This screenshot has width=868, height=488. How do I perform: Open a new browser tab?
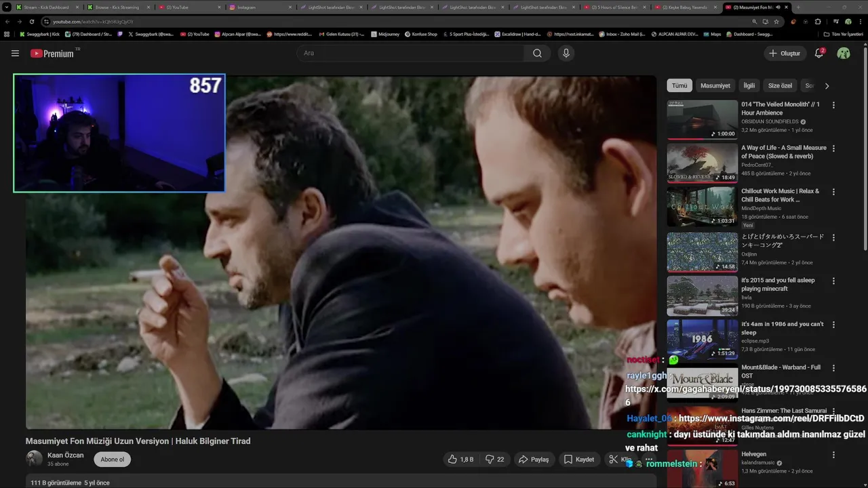(x=798, y=7)
